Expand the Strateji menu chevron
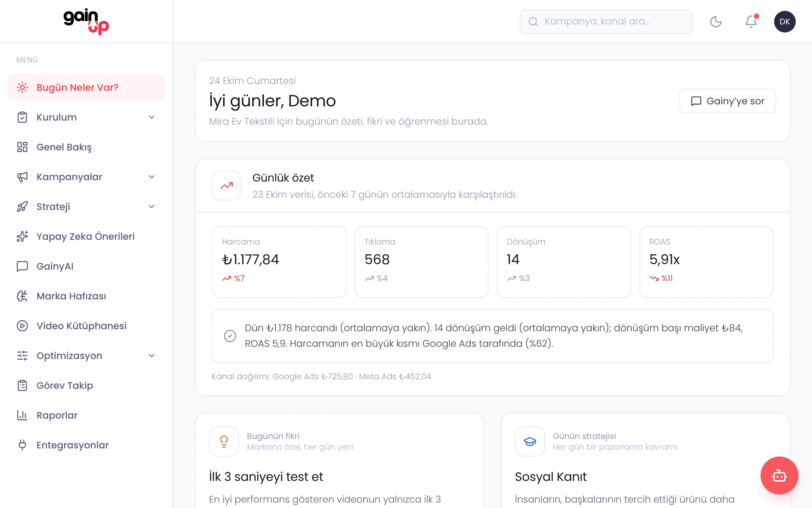812x508 pixels. coord(152,207)
